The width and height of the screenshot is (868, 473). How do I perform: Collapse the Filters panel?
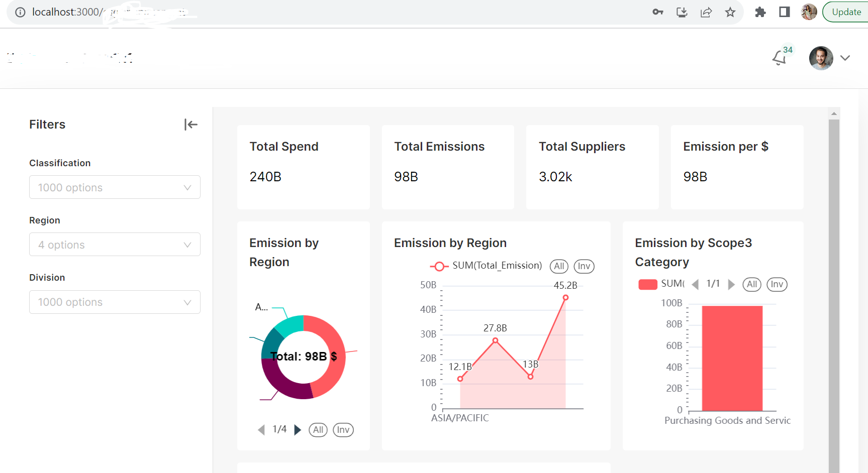[x=191, y=125]
